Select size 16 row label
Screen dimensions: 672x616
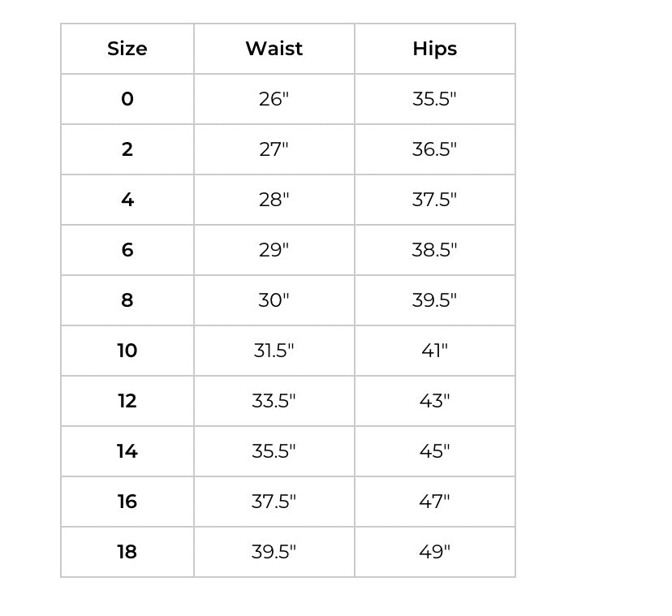pyautogui.click(x=127, y=502)
